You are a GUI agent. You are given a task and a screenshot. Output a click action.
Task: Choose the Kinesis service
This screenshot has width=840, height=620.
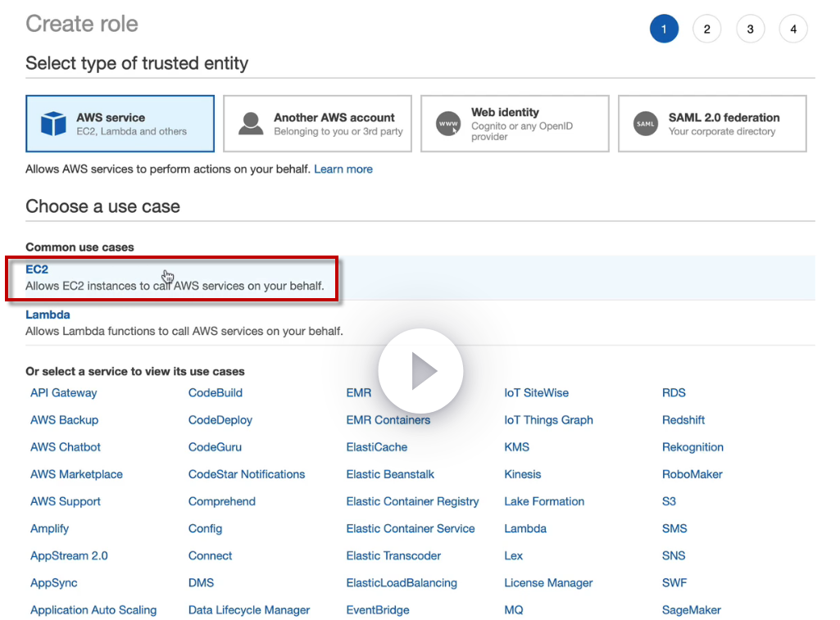click(x=522, y=474)
